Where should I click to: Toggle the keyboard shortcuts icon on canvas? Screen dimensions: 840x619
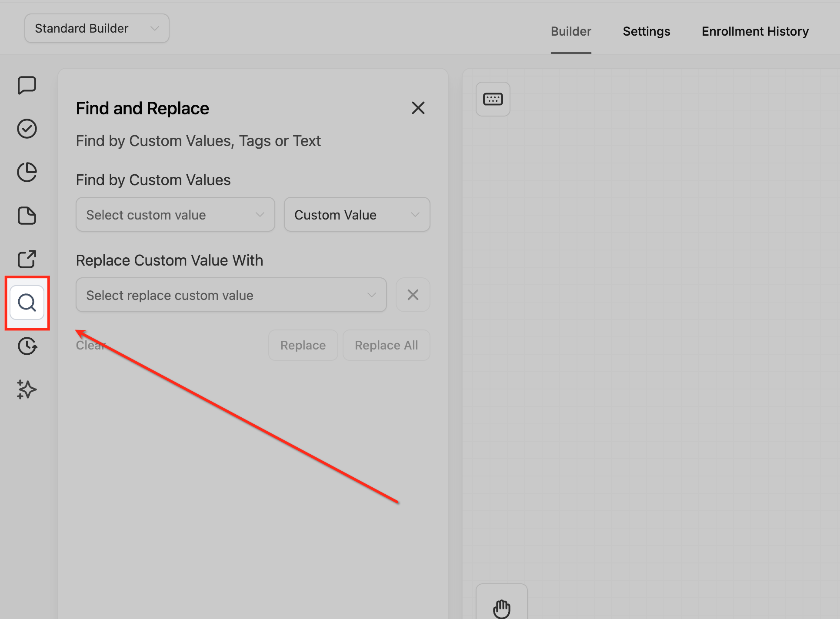[x=493, y=99]
